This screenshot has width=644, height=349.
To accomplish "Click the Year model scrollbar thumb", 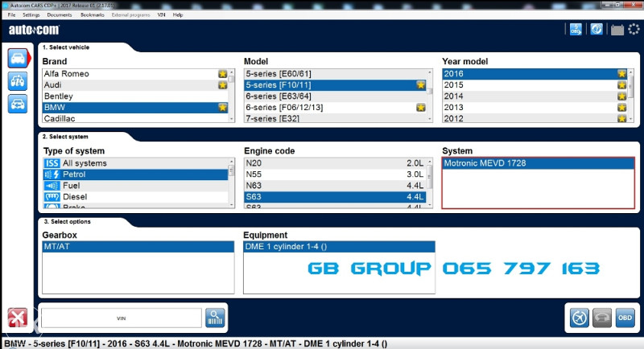I will click(631, 87).
